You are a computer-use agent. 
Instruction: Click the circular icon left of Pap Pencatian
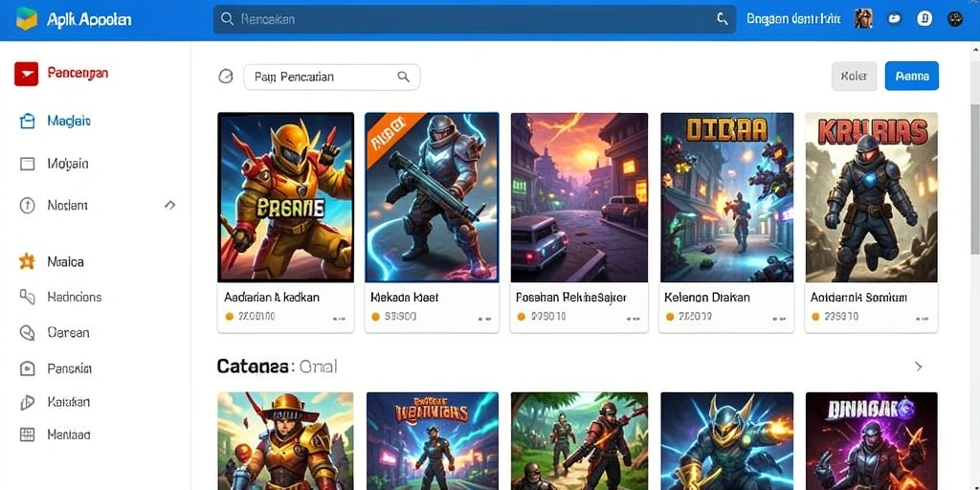click(225, 77)
